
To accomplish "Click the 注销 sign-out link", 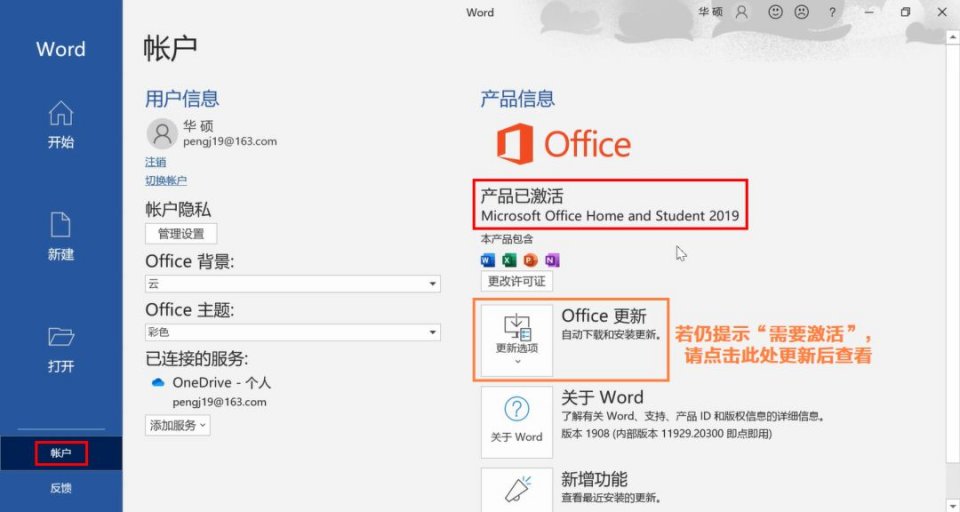I will tap(156, 162).
